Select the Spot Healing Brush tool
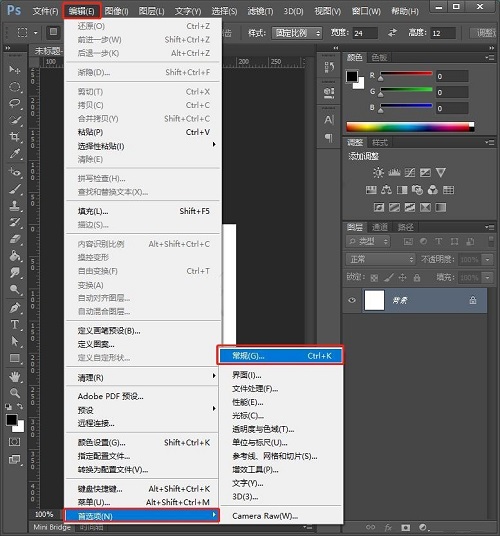 pyautogui.click(x=14, y=172)
